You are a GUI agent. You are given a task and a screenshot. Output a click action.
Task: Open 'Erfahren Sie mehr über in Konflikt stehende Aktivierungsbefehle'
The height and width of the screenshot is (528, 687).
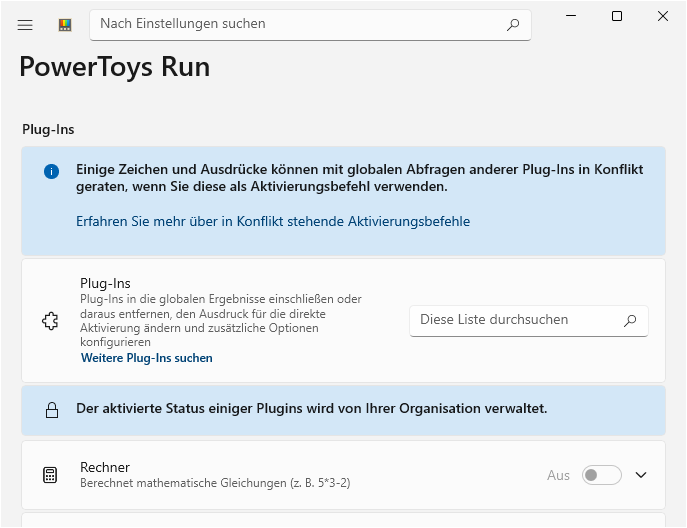coord(273,221)
